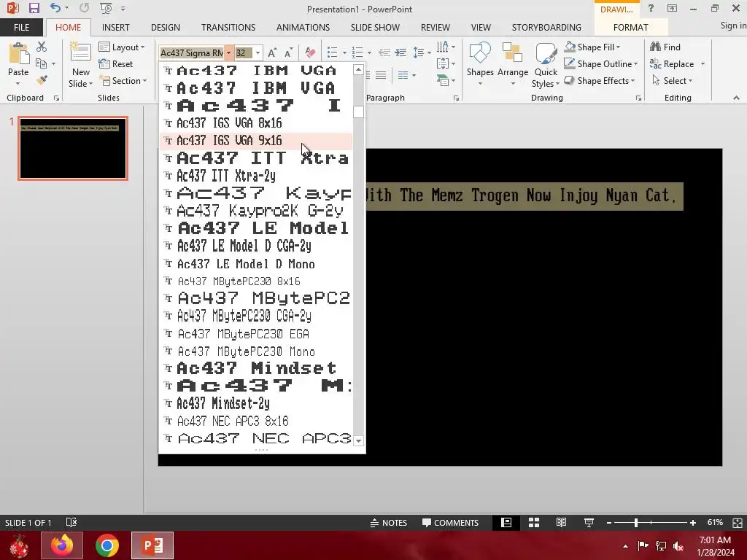Open the Shape Effects dropdown

click(600, 80)
